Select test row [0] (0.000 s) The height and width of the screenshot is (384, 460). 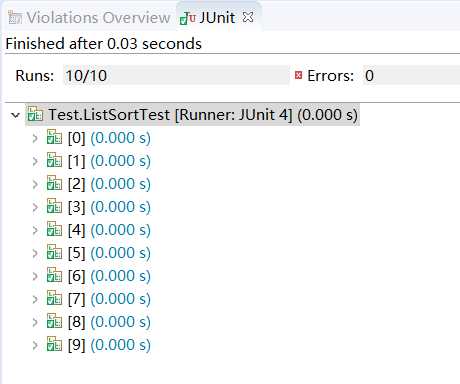coord(109,138)
